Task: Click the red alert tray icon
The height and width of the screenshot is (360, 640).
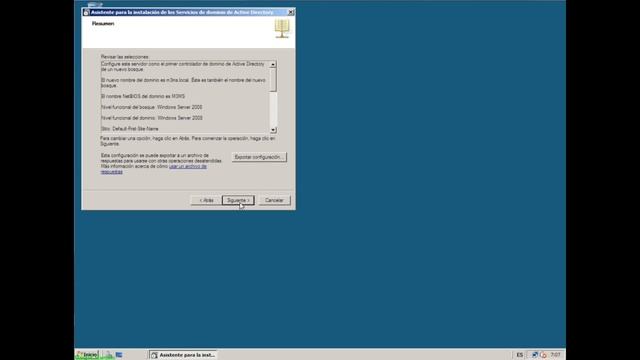Action: 543,355
